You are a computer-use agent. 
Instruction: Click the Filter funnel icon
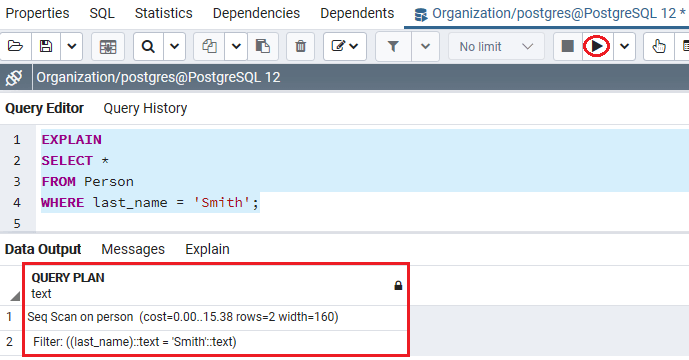[393, 46]
